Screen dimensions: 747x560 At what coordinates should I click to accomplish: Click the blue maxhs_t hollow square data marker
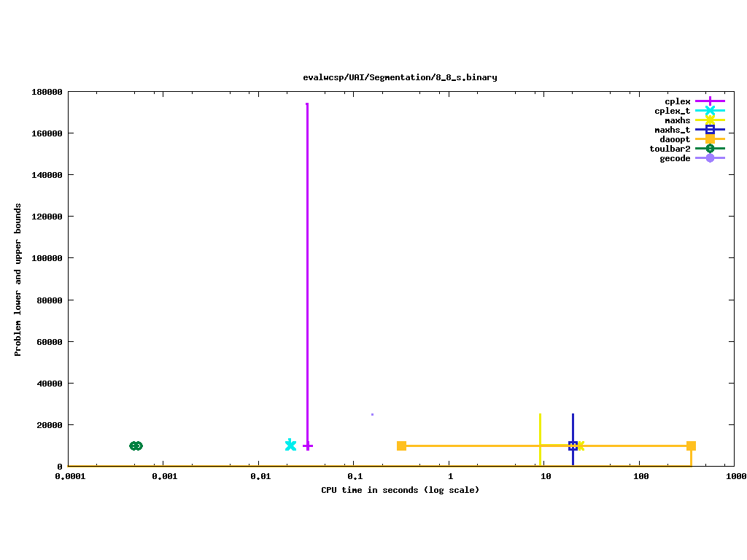pyautogui.click(x=573, y=446)
